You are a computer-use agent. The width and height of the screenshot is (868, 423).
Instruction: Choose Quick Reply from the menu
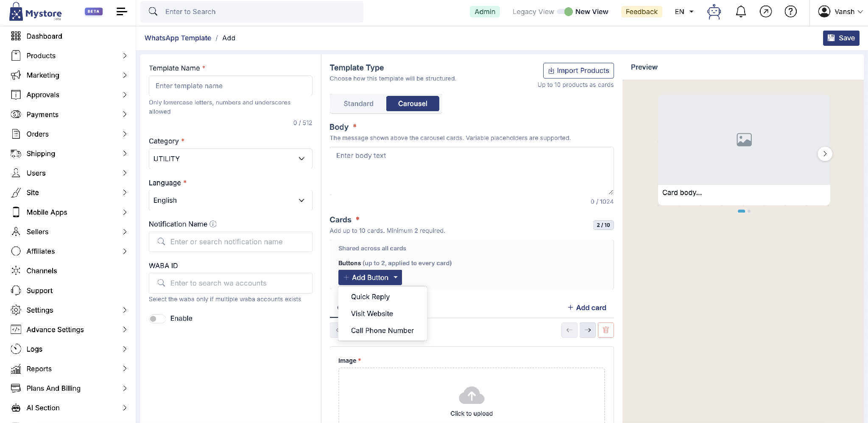[x=382, y=297]
